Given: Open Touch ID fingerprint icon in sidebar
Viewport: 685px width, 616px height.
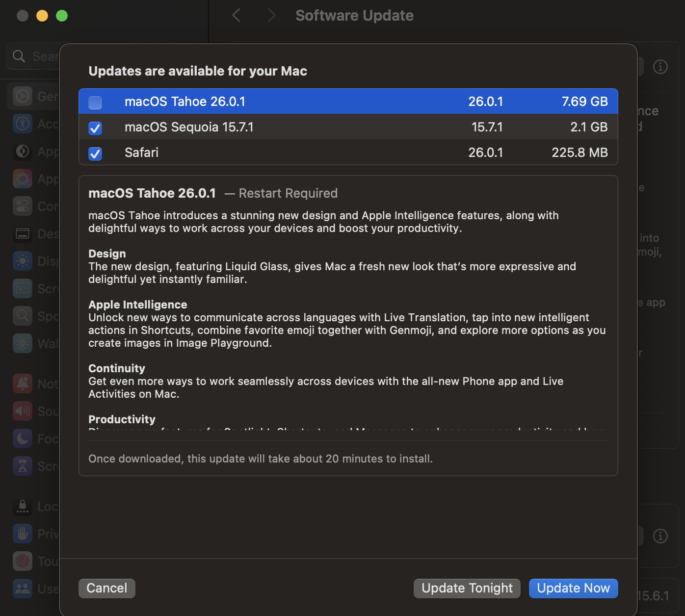Looking at the screenshot, I should (23, 561).
